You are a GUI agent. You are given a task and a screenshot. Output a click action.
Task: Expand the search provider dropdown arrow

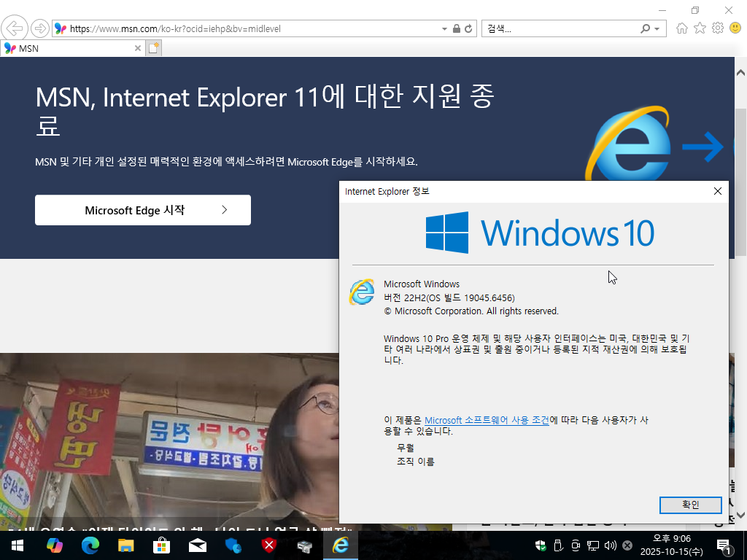(657, 29)
